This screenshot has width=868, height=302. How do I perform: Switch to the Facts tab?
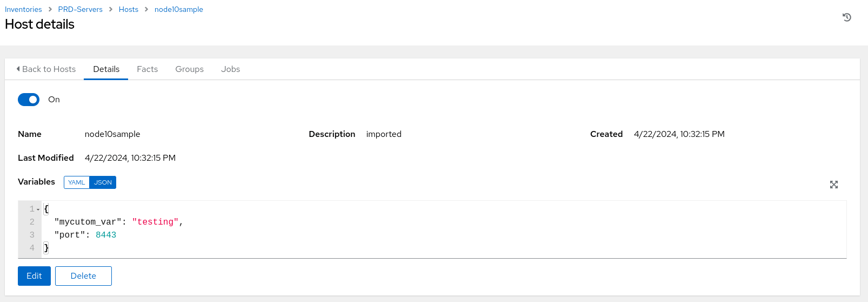click(x=147, y=69)
